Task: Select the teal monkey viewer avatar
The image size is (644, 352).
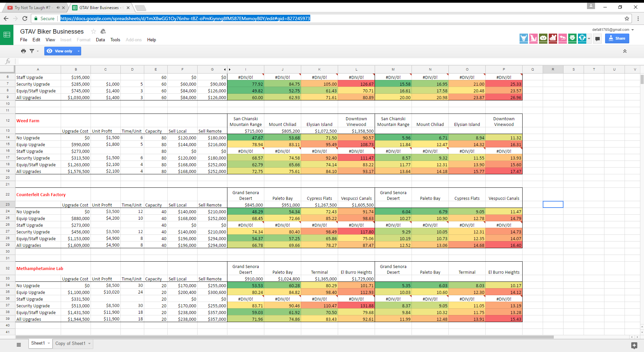Action: 582,38
